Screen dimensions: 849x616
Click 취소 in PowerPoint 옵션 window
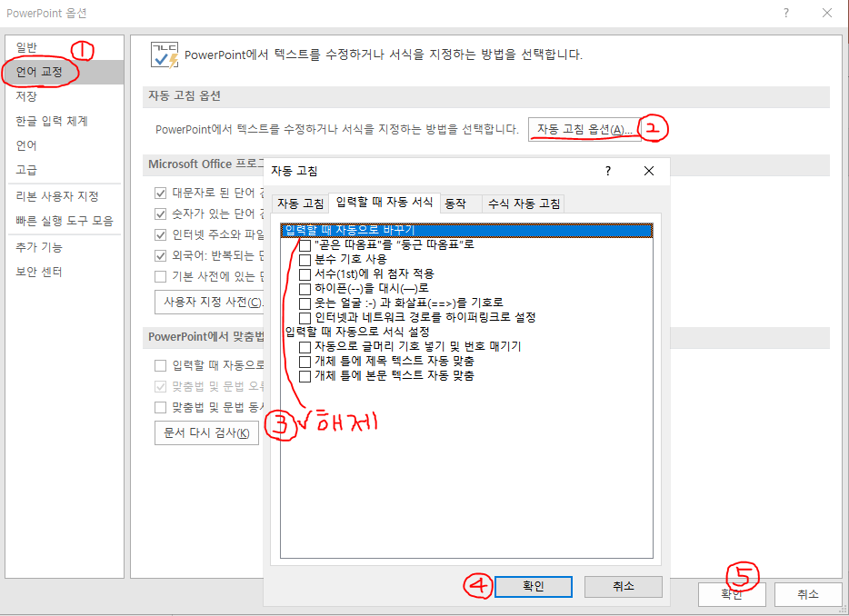pyautogui.click(x=808, y=594)
